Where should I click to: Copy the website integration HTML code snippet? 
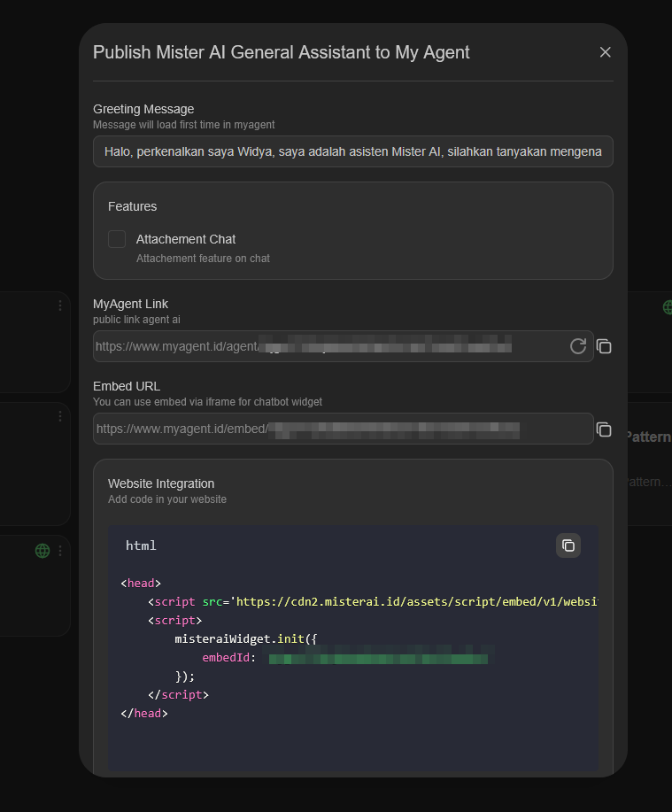tap(568, 545)
